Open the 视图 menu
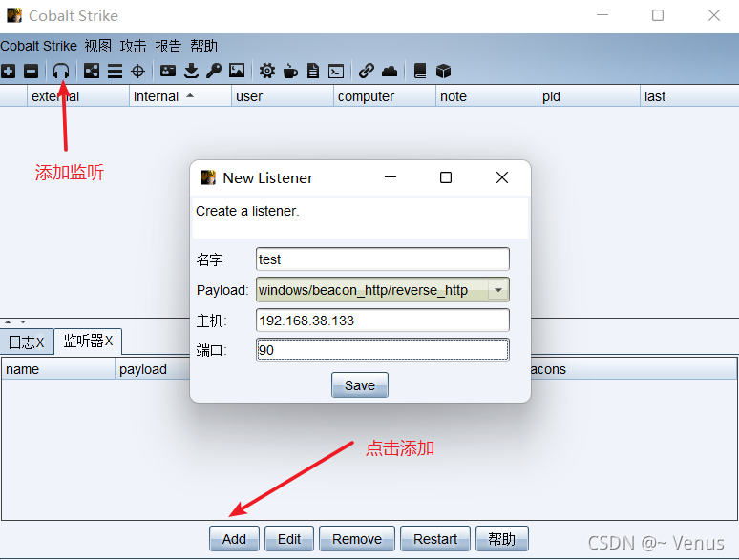 (x=98, y=46)
